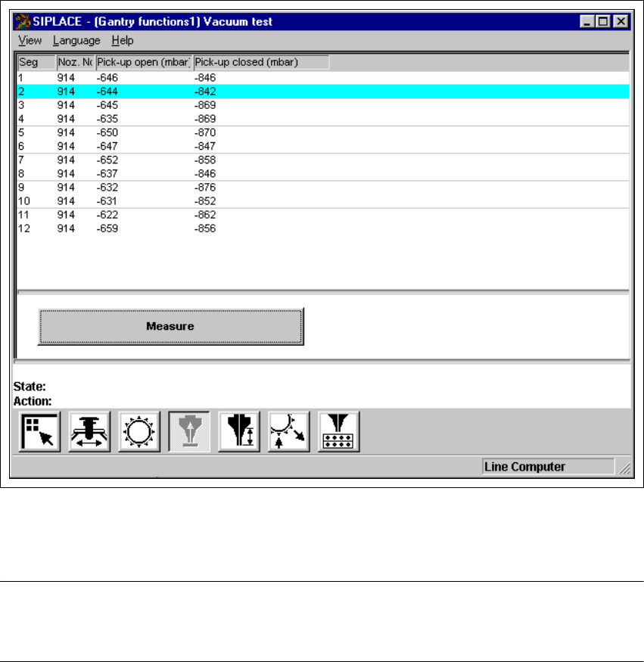
Task: Select highlighted segment 2 row
Action: [x=323, y=92]
